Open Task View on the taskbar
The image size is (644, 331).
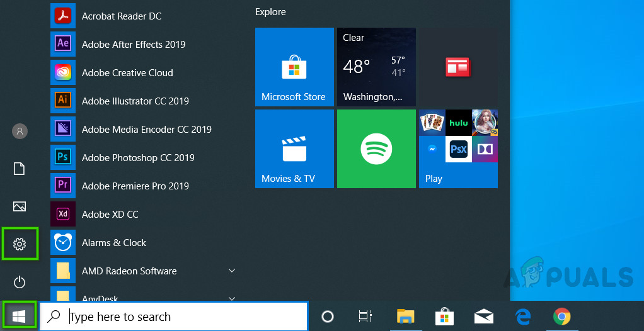pyautogui.click(x=364, y=317)
